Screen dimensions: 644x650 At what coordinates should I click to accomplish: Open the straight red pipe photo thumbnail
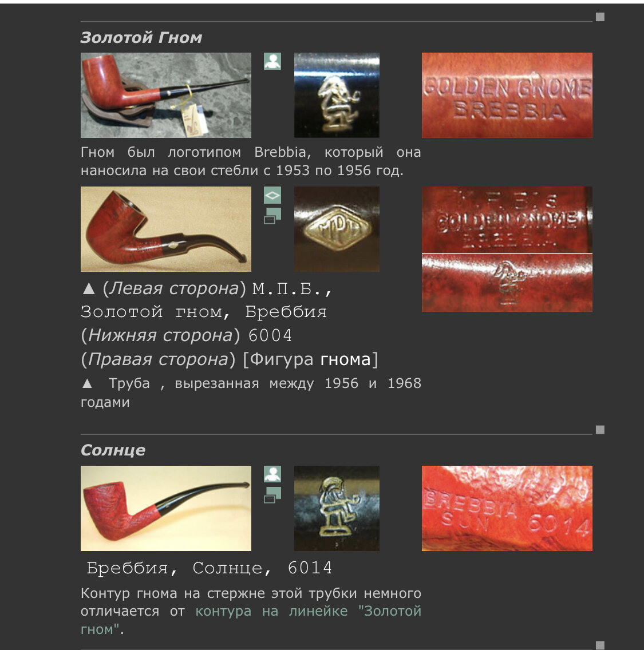coord(166,96)
